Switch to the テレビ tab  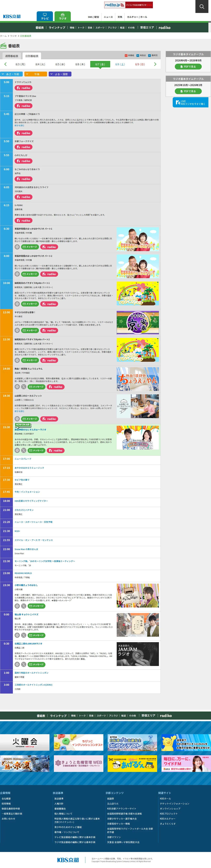[x=45, y=17]
